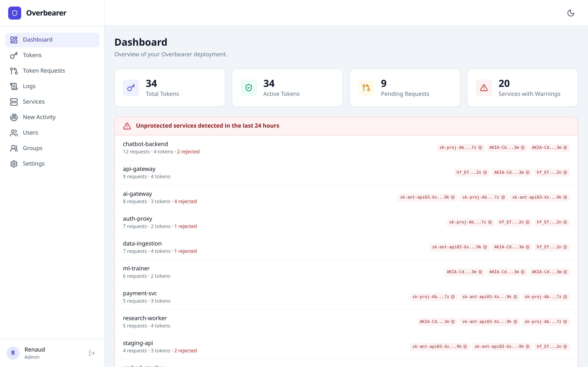The image size is (588, 367).
Task: Click the Renaud admin profile avatar
Action: click(13, 353)
